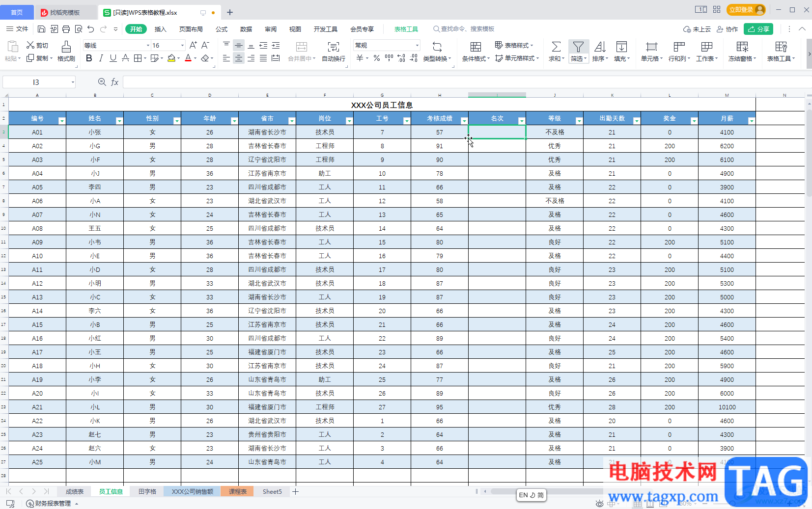Align text to top

point(226,45)
